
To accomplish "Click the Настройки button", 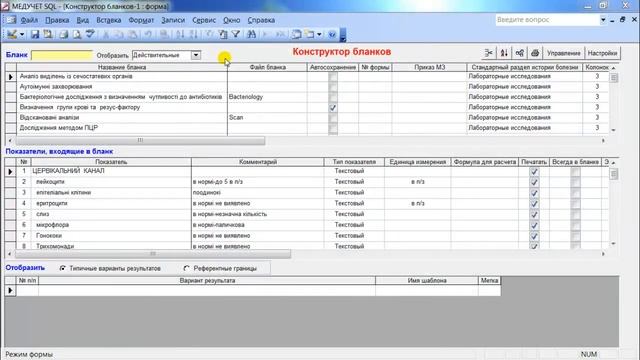I will click(602, 53).
